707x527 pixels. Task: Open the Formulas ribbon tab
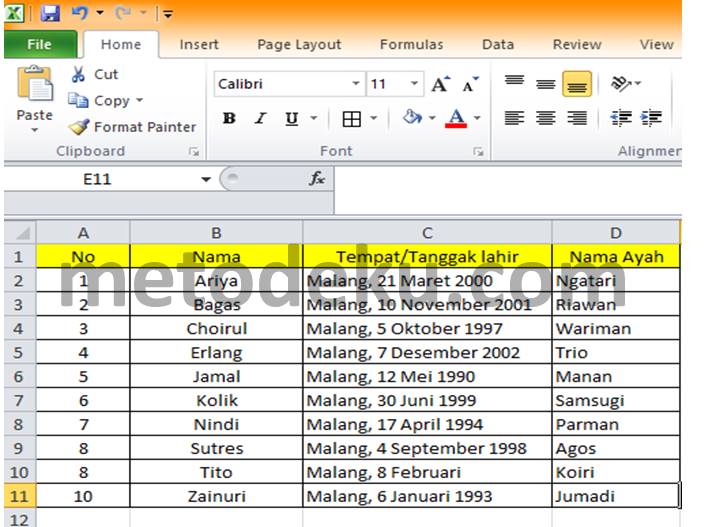coord(411,44)
